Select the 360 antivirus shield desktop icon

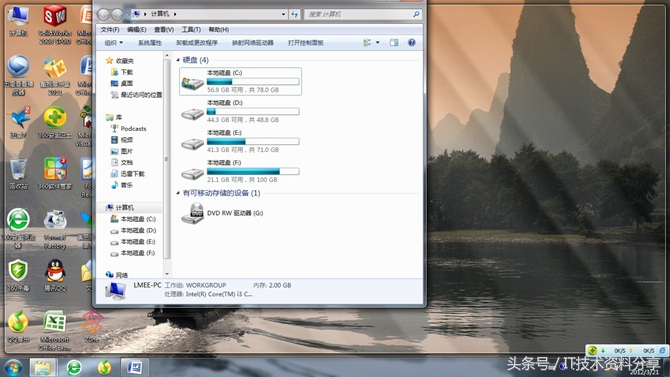[18, 275]
